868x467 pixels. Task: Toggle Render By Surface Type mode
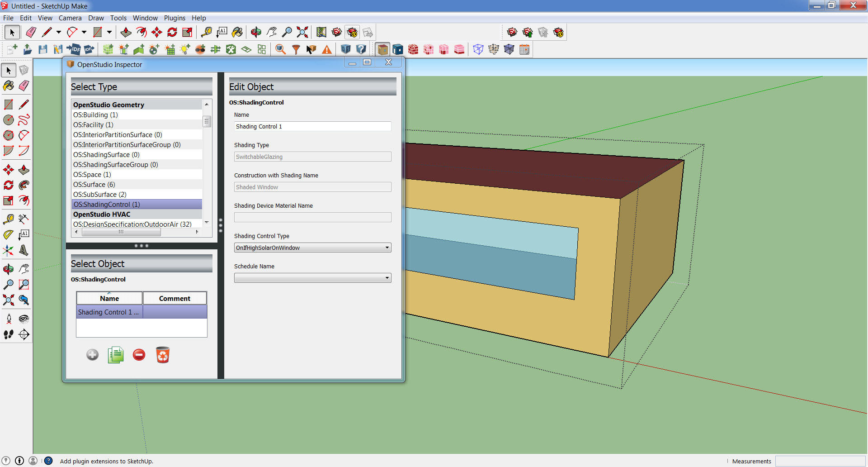click(x=382, y=49)
